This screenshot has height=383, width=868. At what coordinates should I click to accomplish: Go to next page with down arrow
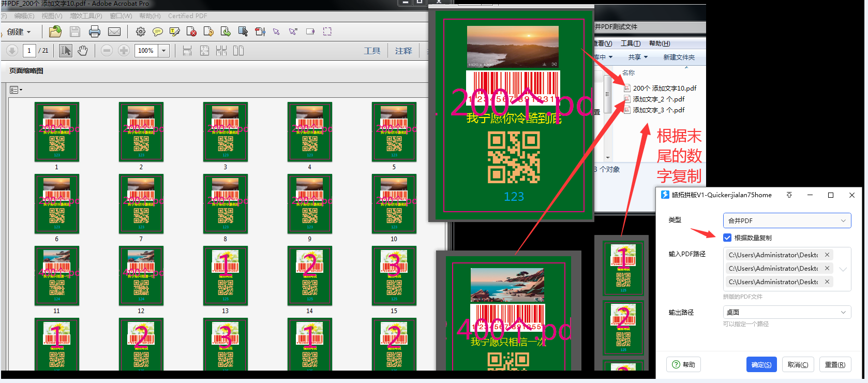click(12, 50)
